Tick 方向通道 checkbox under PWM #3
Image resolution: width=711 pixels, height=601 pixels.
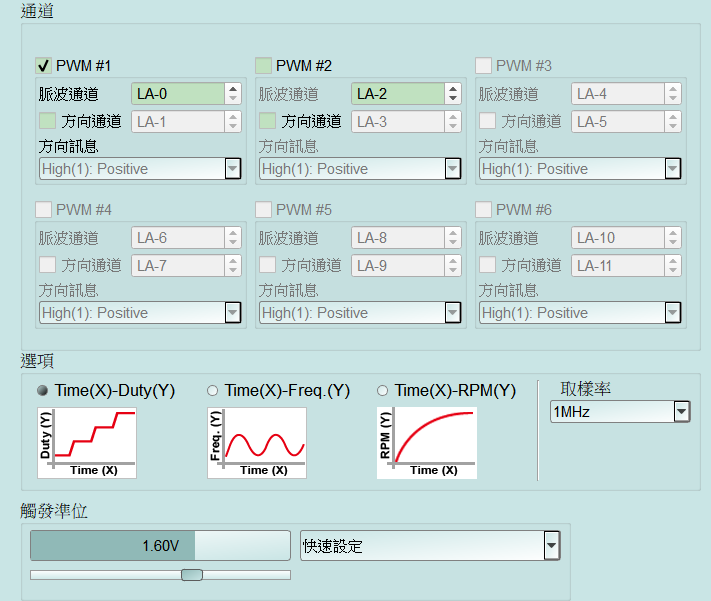[487, 121]
